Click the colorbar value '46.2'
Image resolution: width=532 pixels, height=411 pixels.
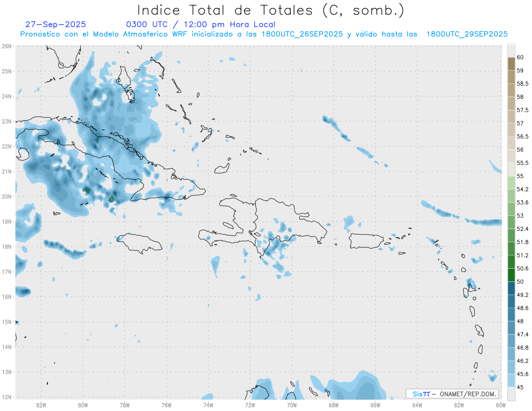[x=522, y=360]
